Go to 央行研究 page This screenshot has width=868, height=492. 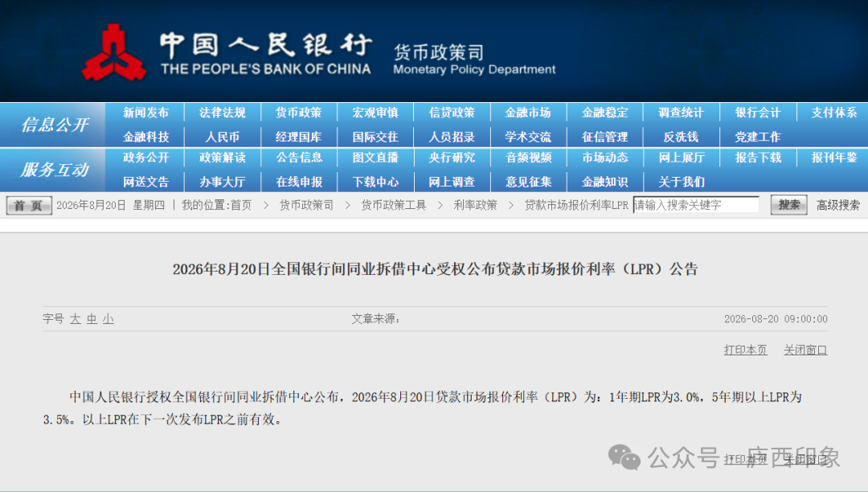click(x=452, y=158)
